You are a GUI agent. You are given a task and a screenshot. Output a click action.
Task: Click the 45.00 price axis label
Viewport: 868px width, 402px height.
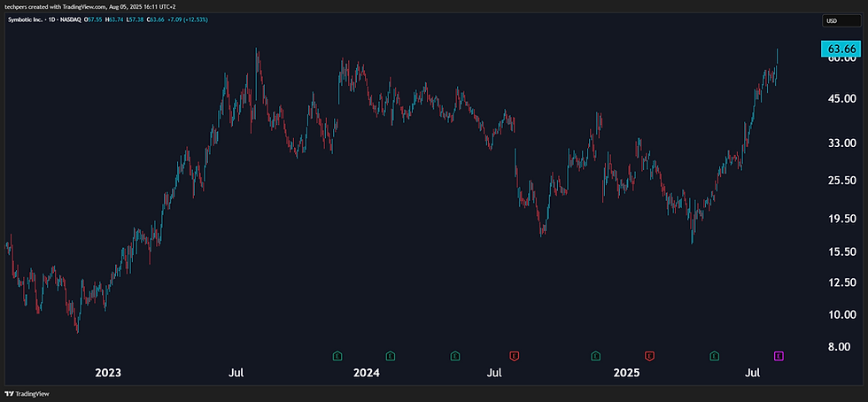[841, 98]
